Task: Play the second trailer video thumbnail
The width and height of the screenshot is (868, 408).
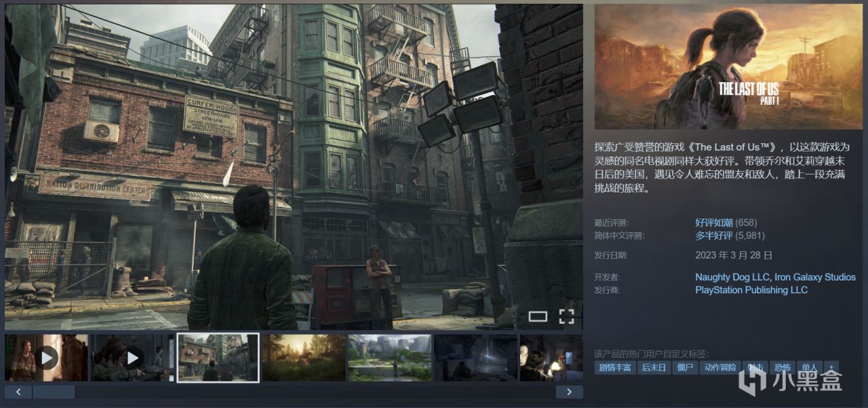Action: 132,357
